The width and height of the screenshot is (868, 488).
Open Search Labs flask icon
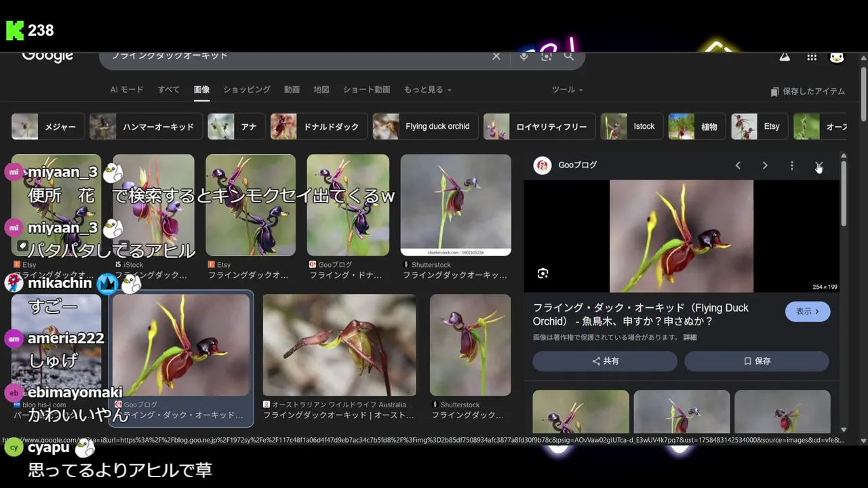[x=785, y=57]
